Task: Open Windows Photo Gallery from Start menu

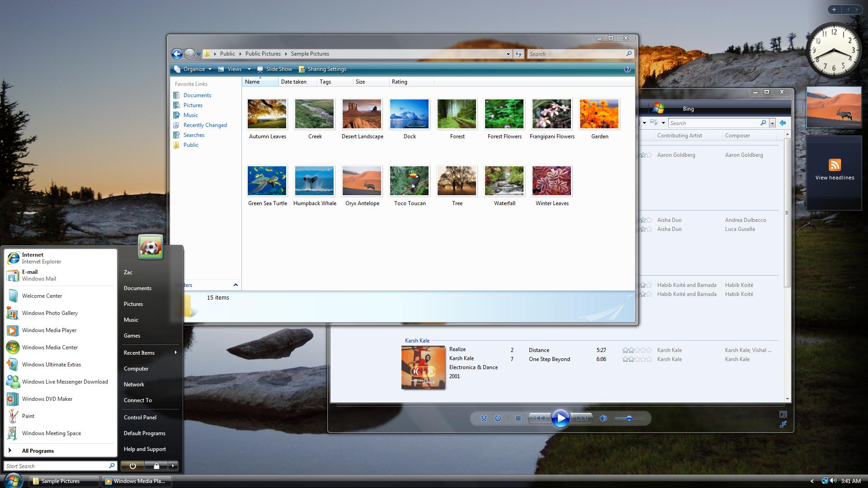Action: pyautogui.click(x=50, y=313)
